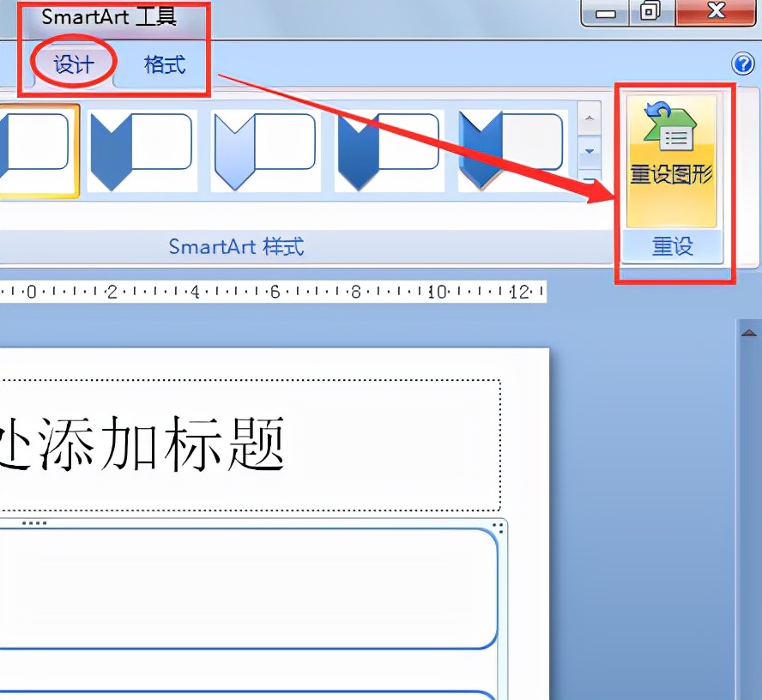Viewport: 762px width, 700px height.
Task: Click the slide title placeholder 添加标题
Action: [x=251, y=444]
